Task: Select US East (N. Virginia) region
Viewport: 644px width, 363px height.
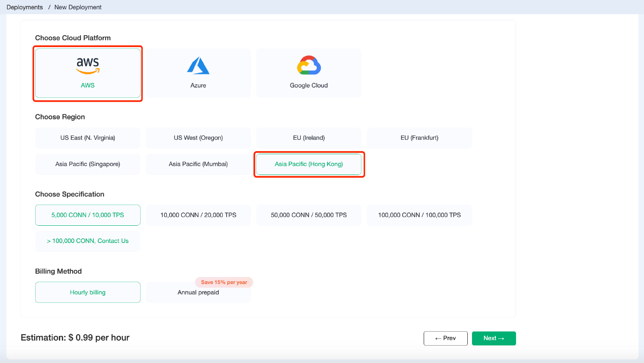Action: pos(88,138)
